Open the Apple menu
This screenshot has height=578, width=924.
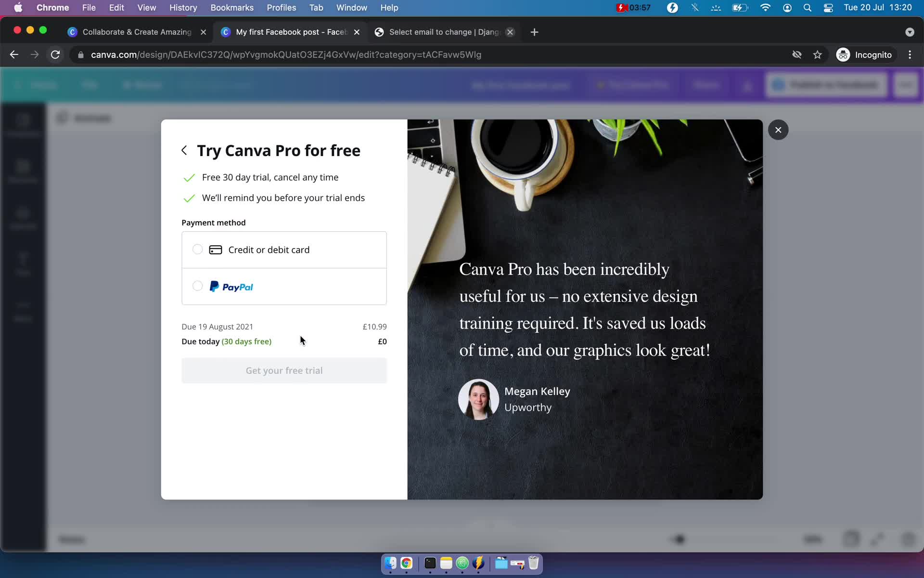pyautogui.click(x=18, y=8)
